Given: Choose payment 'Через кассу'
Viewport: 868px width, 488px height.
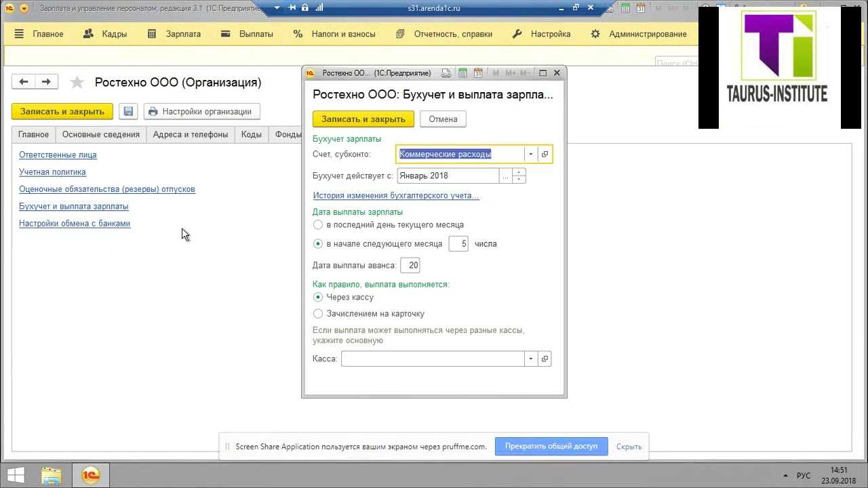Looking at the screenshot, I should (x=318, y=298).
